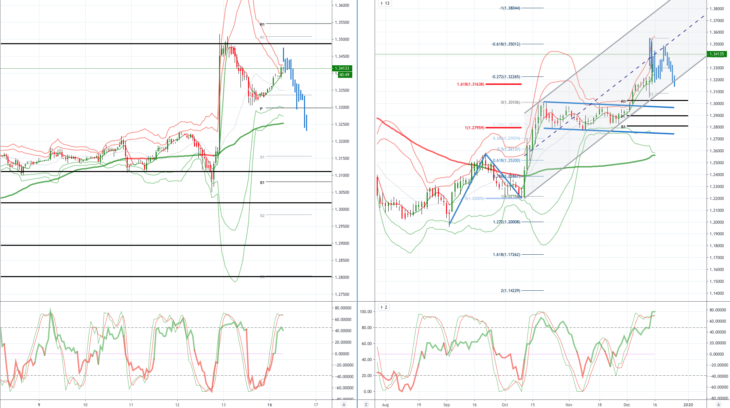Toggle the Z button beside Aug label
Image resolution: width=730 pixels, height=408 pixels.
point(366,405)
